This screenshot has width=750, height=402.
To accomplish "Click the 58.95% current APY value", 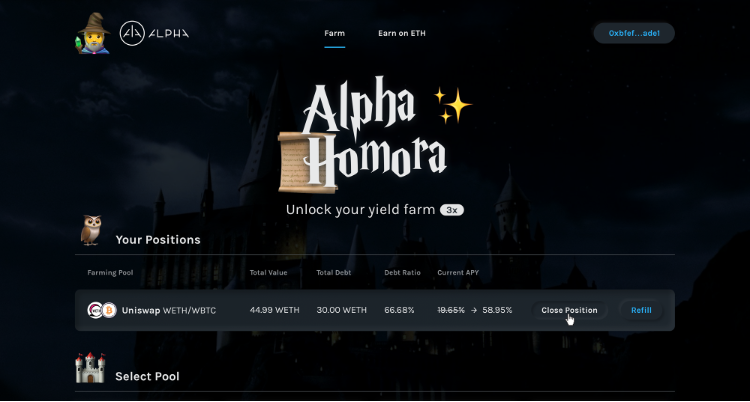I will click(497, 310).
